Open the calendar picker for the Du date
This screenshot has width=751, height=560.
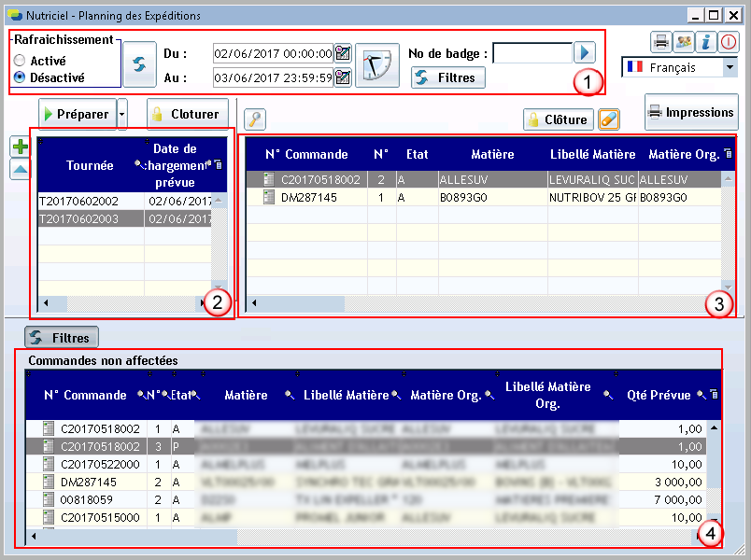[x=343, y=53]
